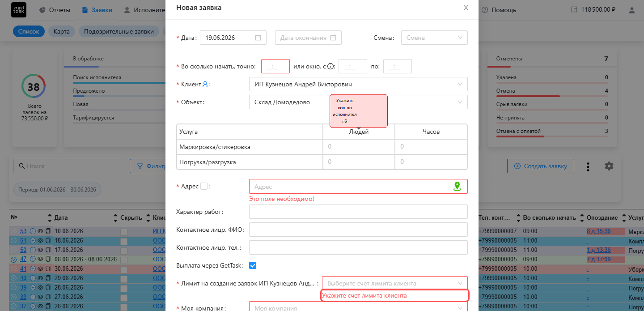This screenshot has height=311, width=644.
Task: Open Помощь link in top bar
Action: 498,10
